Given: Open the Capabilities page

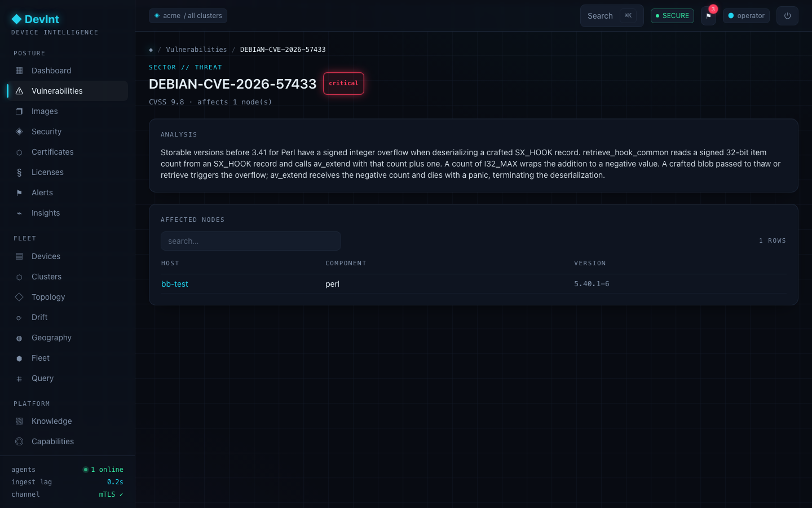Looking at the screenshot, I should pyautogui.click(x=67, y=441).
